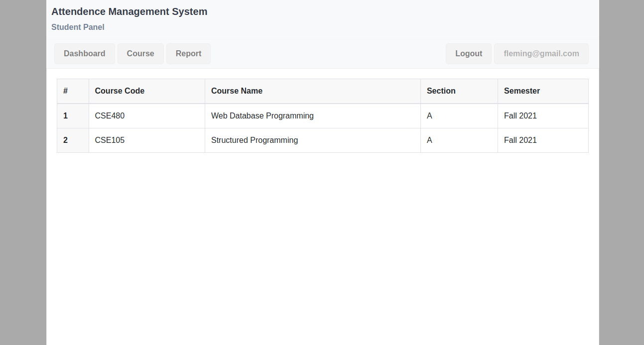
Task: Click the fleming@gmail.com account button
Action: [x=541, y=54]
